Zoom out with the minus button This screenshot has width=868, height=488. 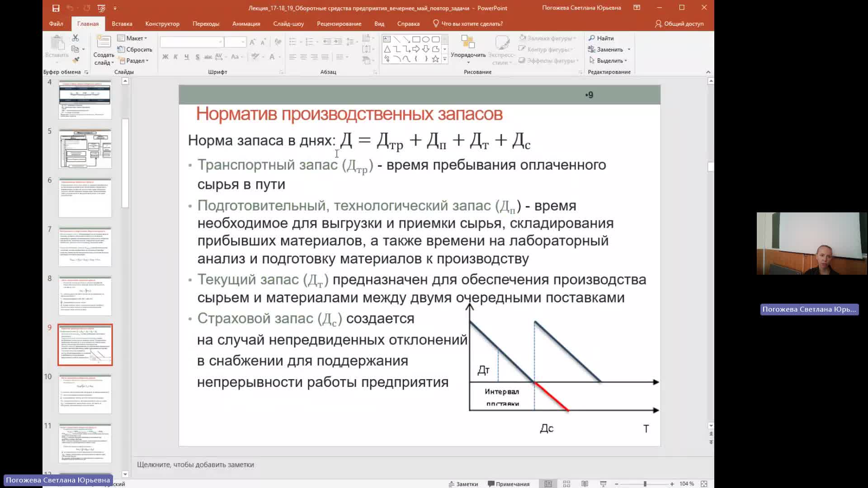point(617,484)
